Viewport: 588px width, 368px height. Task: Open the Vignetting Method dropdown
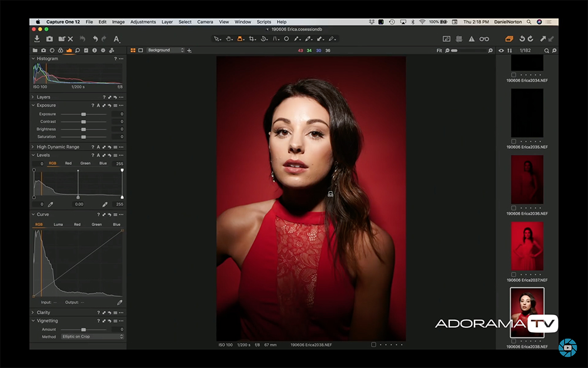point(91,337)
